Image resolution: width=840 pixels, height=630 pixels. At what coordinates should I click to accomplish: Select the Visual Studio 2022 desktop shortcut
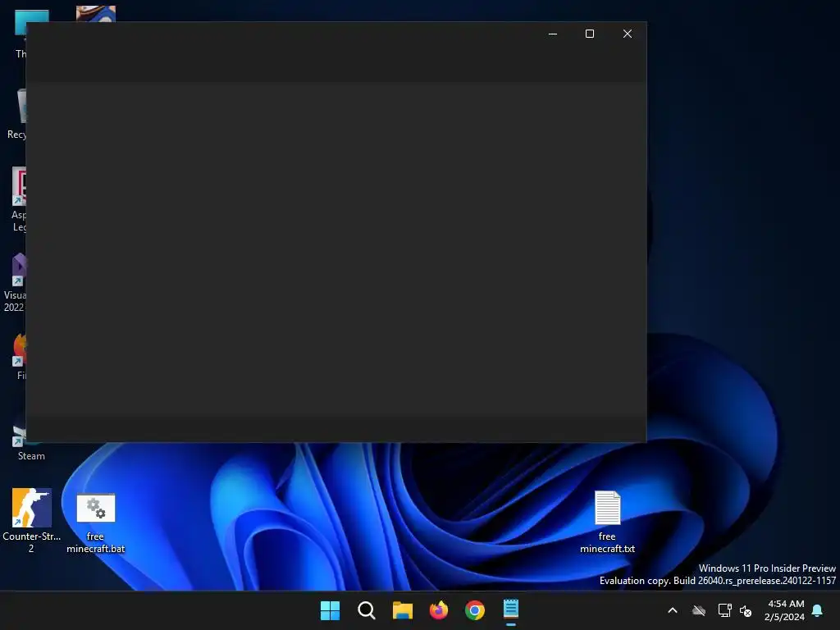pyautogui.click(x=15, y=282)
